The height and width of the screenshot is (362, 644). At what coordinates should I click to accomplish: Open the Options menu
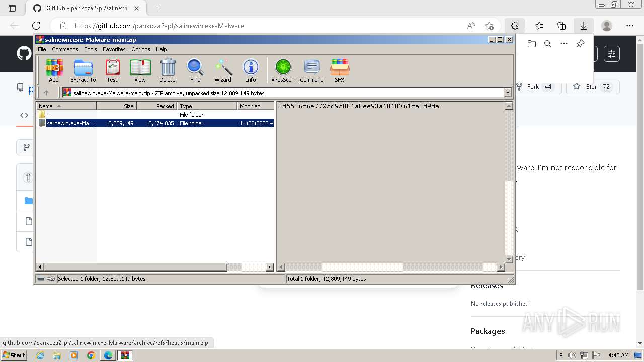141,49
